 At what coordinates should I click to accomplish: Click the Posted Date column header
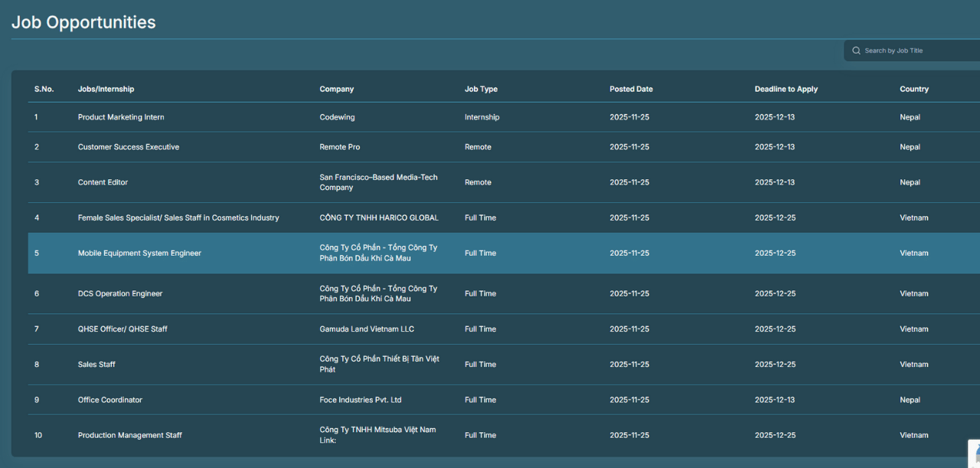tap(631, 89)
